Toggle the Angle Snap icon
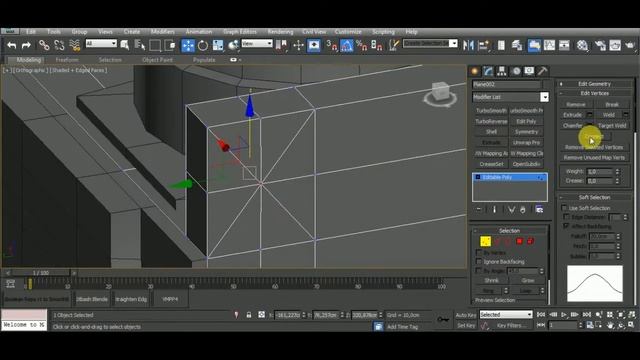This screenshot has height=360, width=640. pos(347,45)
